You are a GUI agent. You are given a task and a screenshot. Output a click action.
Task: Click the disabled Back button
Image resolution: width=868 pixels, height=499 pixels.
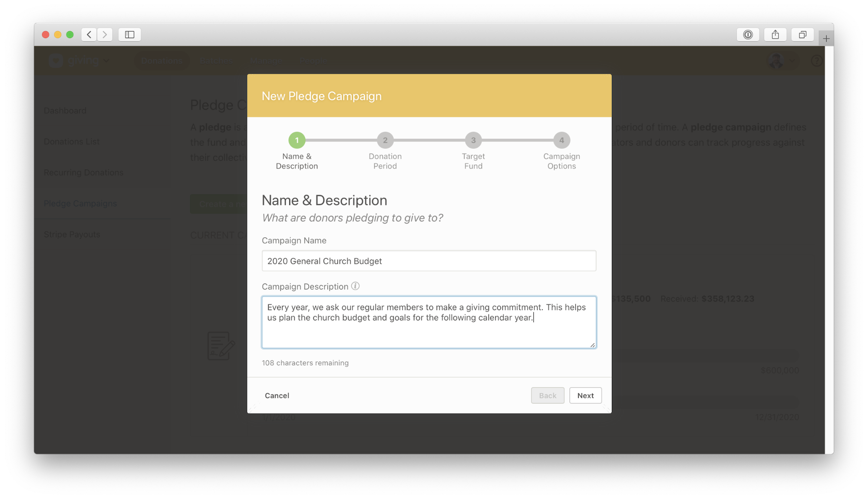coord(547,395)
